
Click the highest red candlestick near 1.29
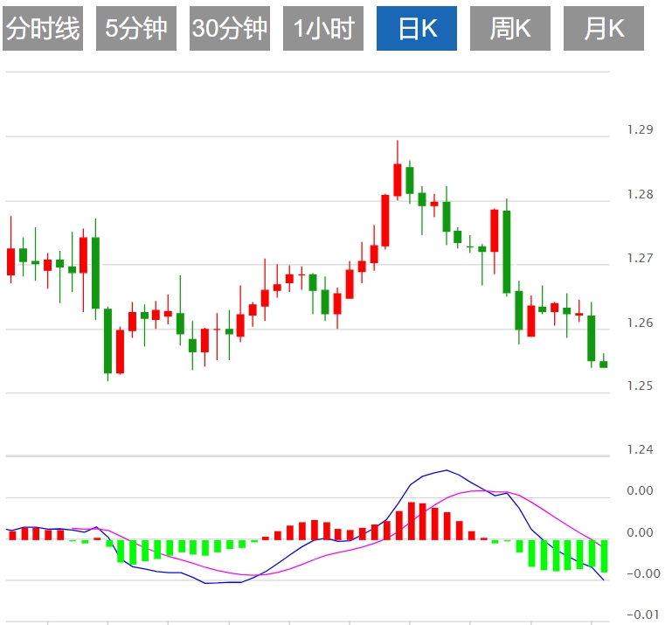coord(398,179)
